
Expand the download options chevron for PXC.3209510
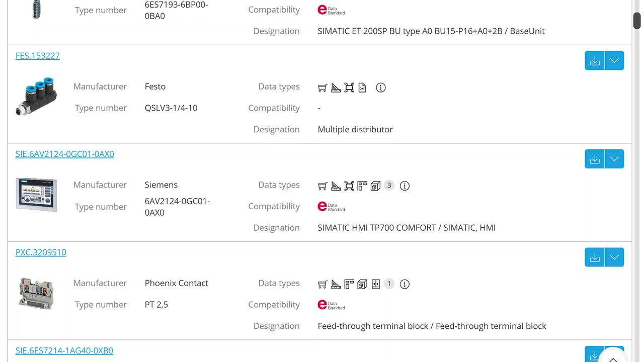click(x=614, y=257)
